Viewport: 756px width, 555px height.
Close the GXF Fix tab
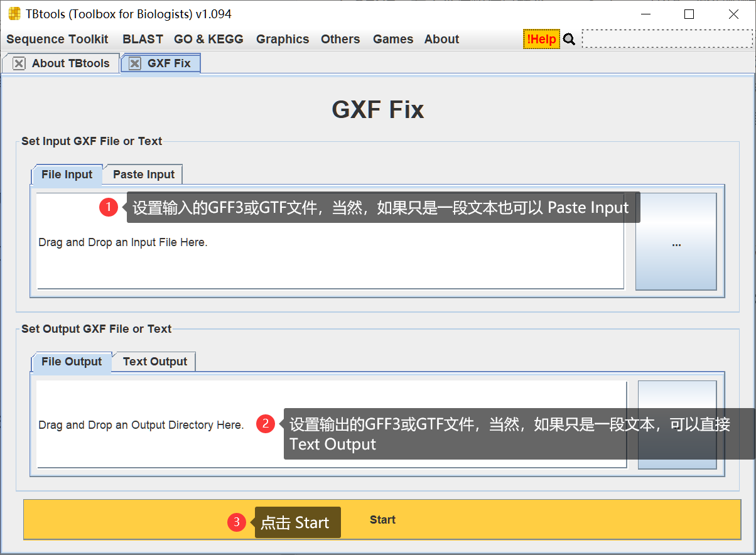point(136,63)
